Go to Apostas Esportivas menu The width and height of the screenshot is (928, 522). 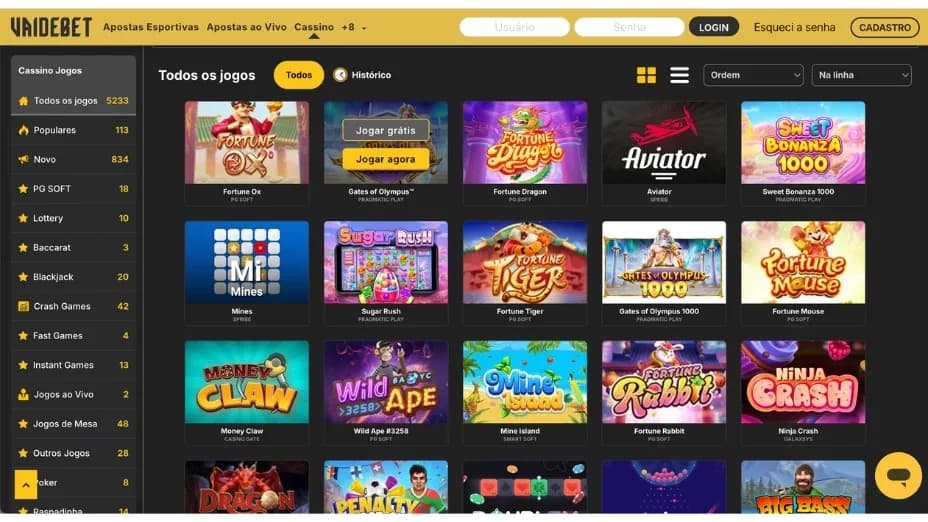pos(151,27)
